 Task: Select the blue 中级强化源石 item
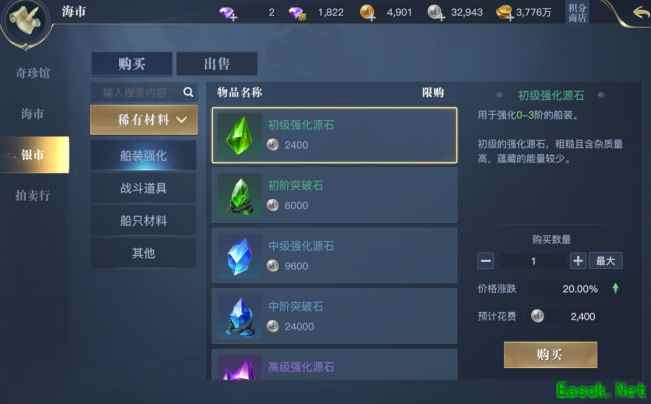point(335,256)
